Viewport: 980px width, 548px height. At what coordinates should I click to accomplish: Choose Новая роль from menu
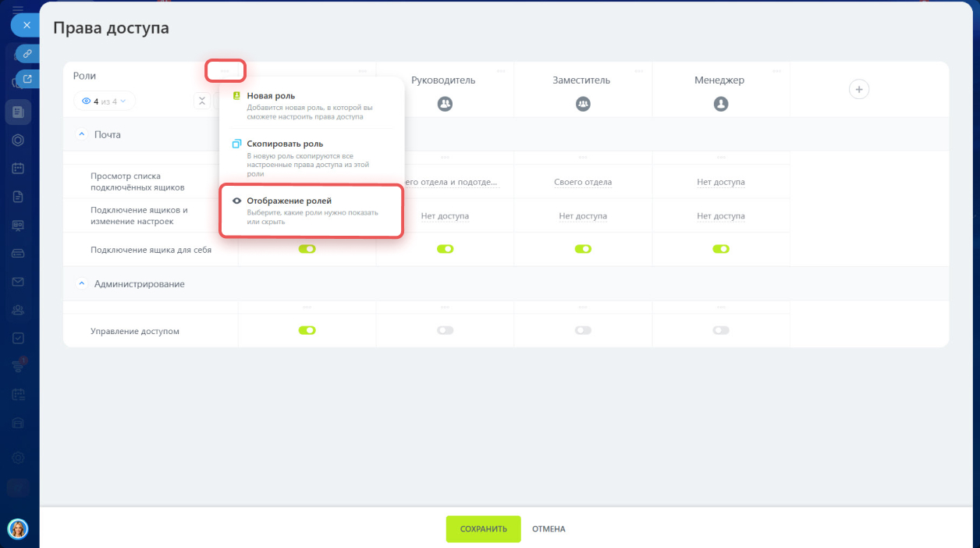[x=311, y=105]
